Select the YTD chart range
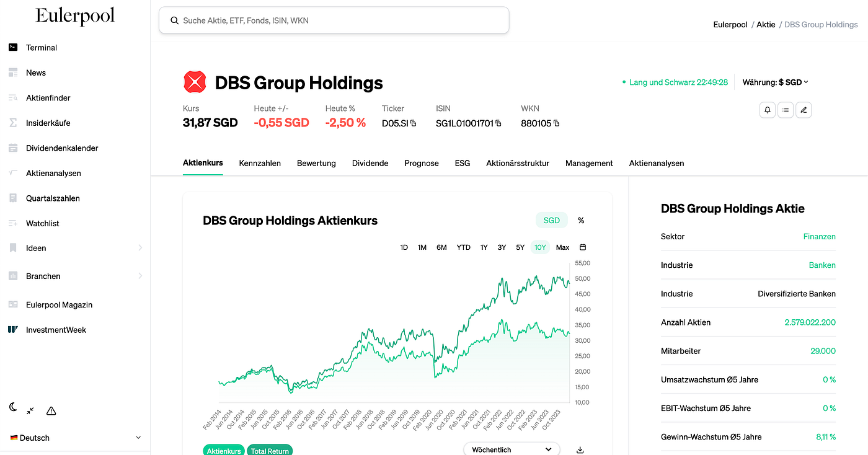This screenshot has width=868, height=455. click(464, 247)
